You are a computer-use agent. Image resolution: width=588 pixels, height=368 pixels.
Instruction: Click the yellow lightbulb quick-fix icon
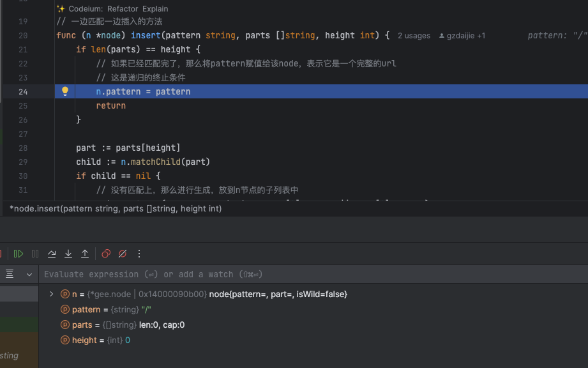click(x=64, y=91)
